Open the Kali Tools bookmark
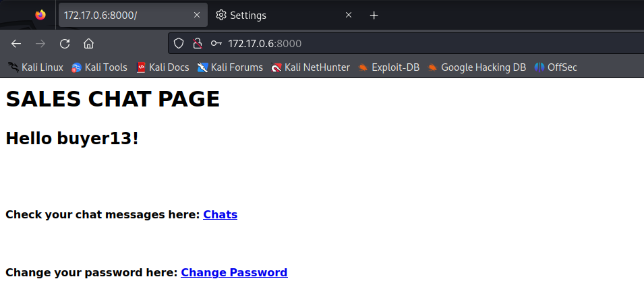The width and height of the screenshot is (644, 308). click(x=99, y=67)
